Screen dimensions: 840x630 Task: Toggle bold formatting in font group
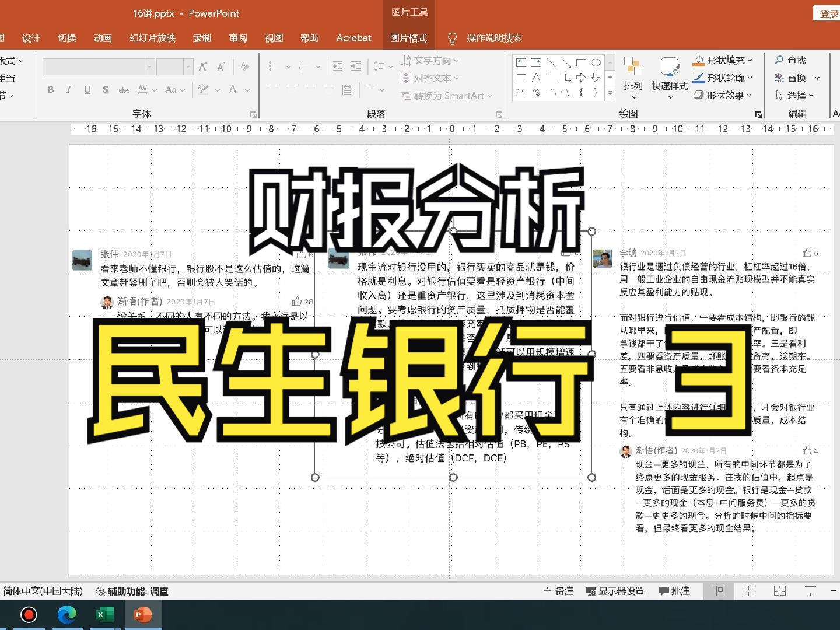click(x=51, y=89)
